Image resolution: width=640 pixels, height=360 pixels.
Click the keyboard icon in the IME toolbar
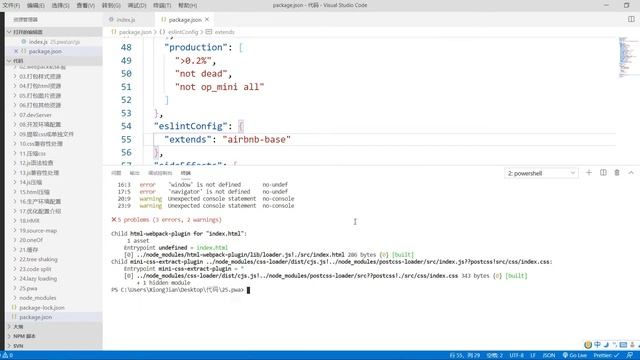[623, 345]
